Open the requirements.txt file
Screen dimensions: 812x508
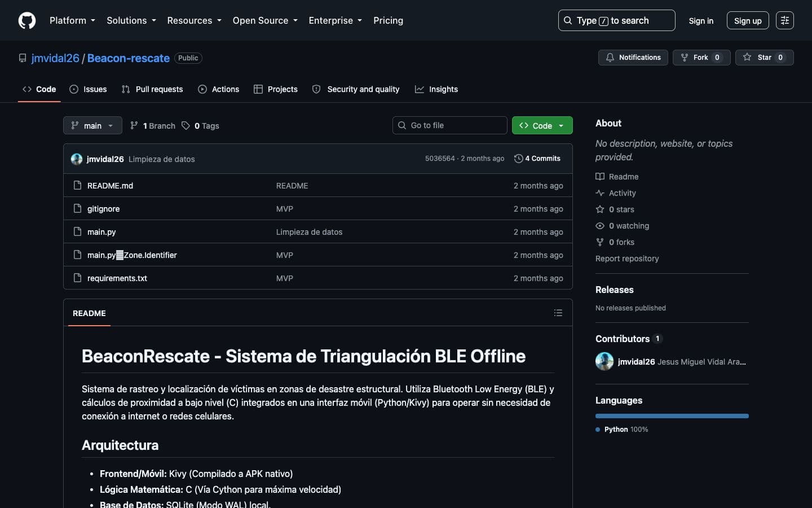click(117, 278)
